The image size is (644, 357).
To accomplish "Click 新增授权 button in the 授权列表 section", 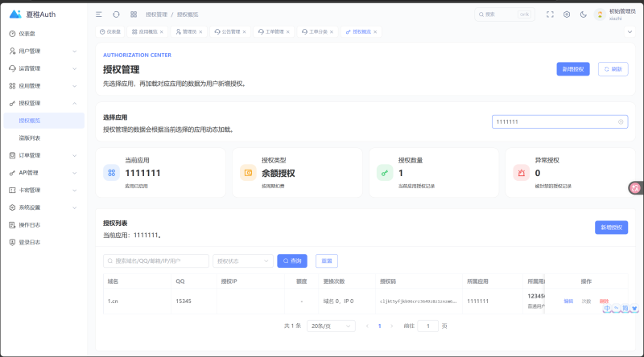I will click(x=611, y=228).
